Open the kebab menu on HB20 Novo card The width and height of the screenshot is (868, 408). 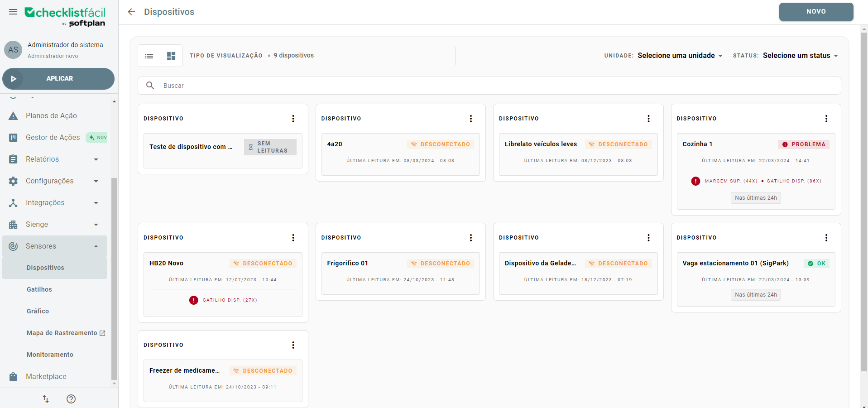(293, 237)
